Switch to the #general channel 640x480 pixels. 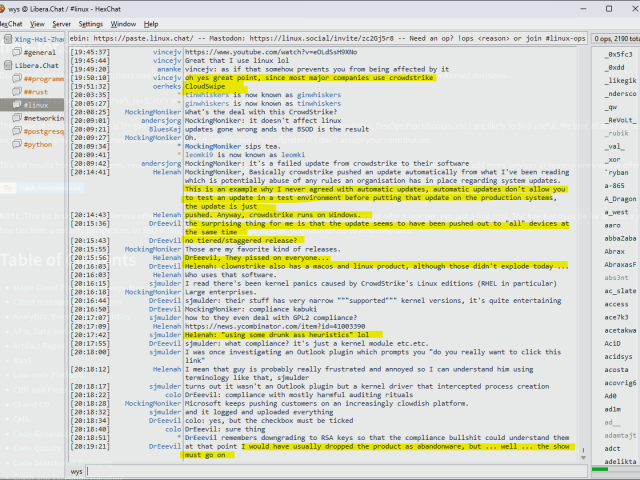(39, 51)
